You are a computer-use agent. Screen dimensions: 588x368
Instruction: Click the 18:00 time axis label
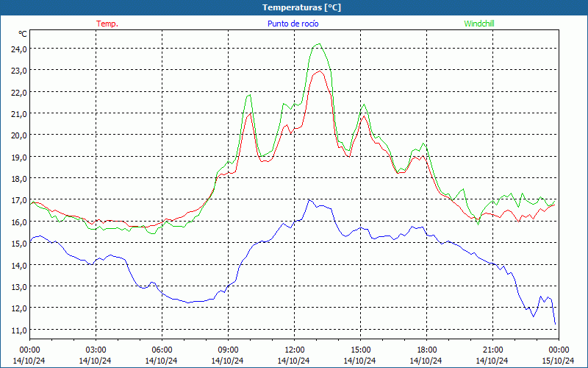426,350
